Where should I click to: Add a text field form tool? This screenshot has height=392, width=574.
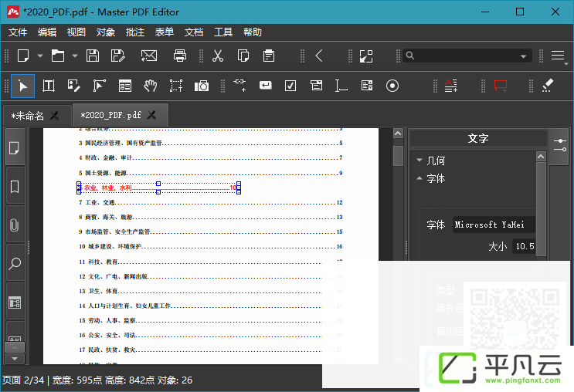pyautogui.click(x=341, y=86)
